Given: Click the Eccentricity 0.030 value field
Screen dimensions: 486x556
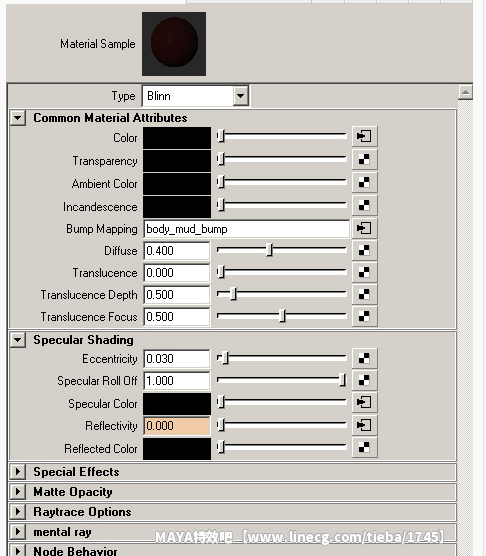Looking at the screenshot, I should [177, 359].
